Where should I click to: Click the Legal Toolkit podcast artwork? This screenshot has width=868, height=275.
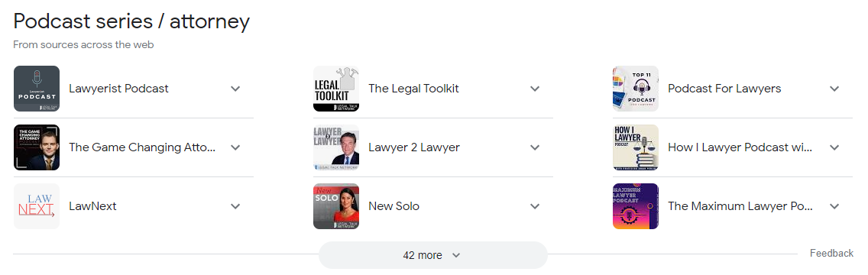(x=336, y=89)
